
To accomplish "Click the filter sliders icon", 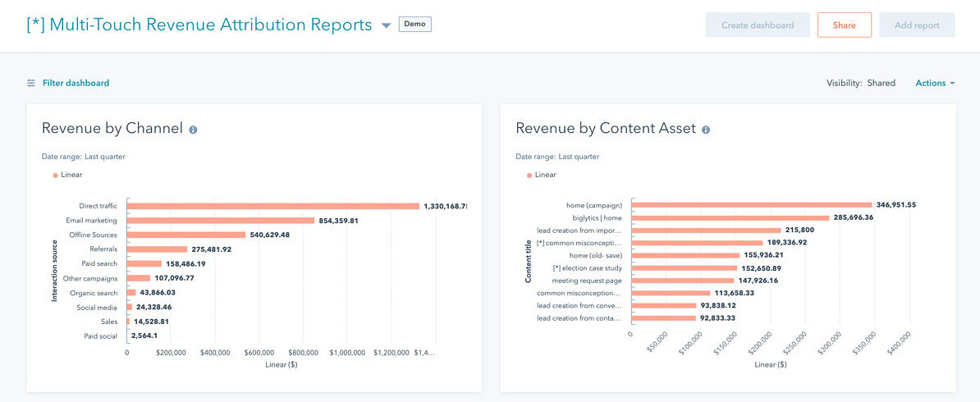I will 31,83.
